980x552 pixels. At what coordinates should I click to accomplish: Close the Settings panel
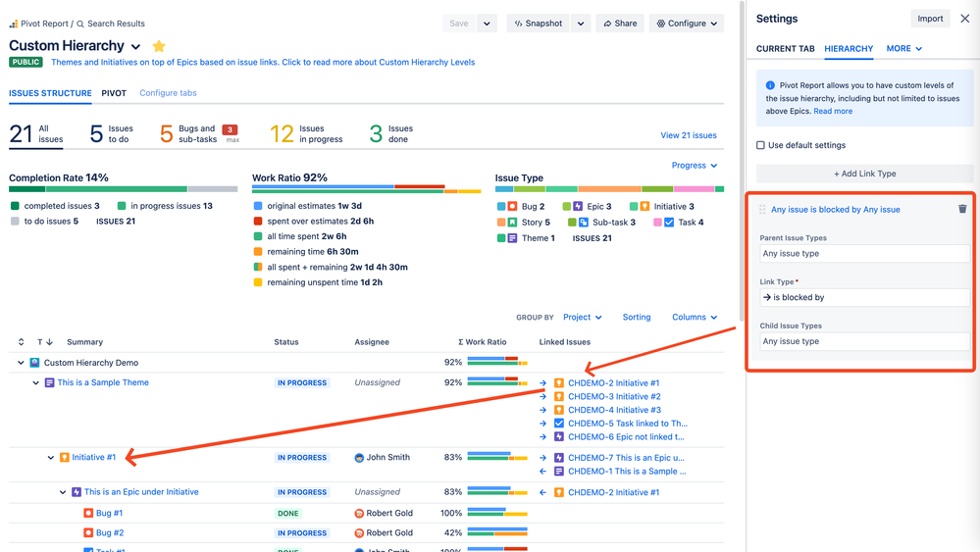click(965, 19)
